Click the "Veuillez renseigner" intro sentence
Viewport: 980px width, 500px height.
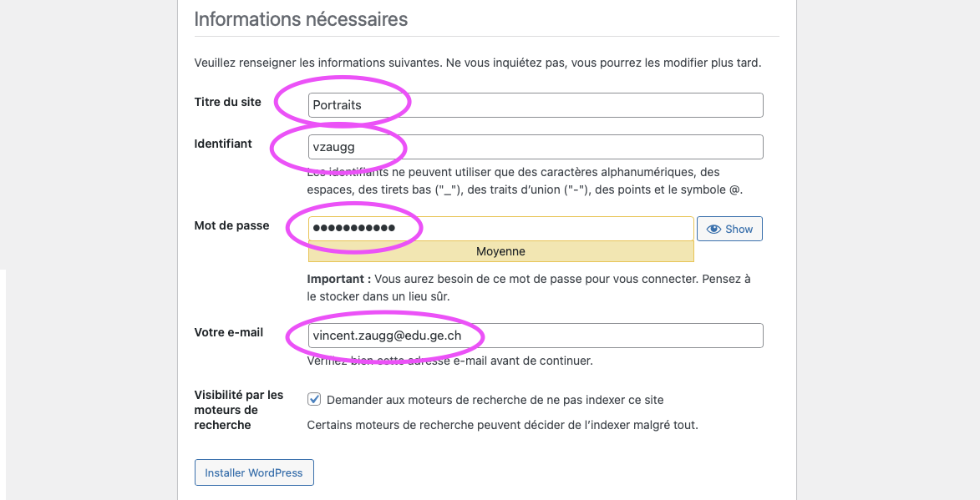click(x=477, y=63)
